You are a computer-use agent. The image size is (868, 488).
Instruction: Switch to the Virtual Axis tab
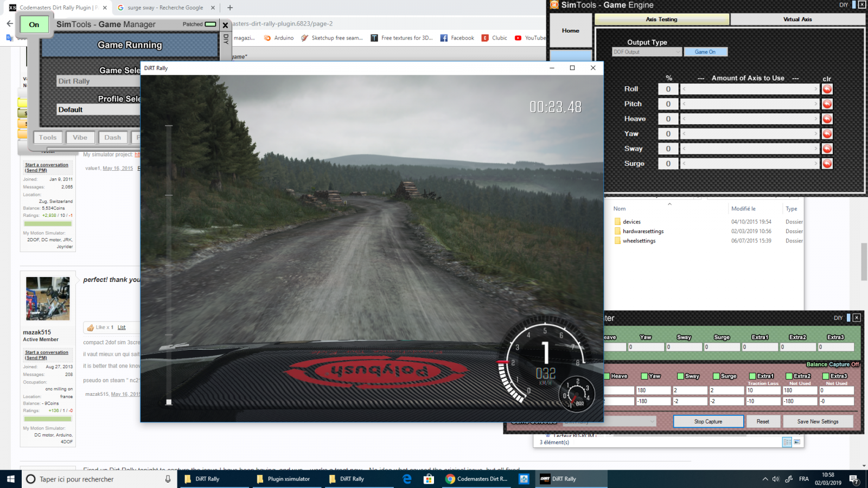[x=797, y=20]
